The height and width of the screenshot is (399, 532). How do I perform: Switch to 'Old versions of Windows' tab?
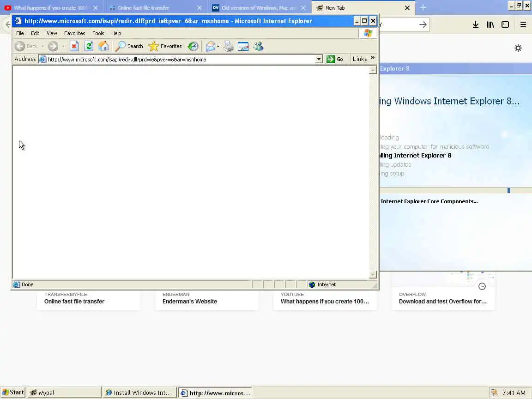(x=254, y=7)
